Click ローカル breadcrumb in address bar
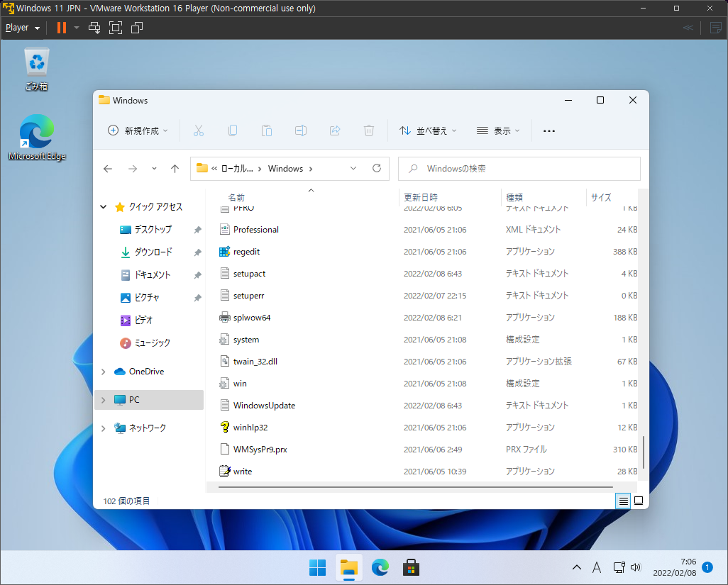This screenshot has height=585, width=728. pos(237,169)
